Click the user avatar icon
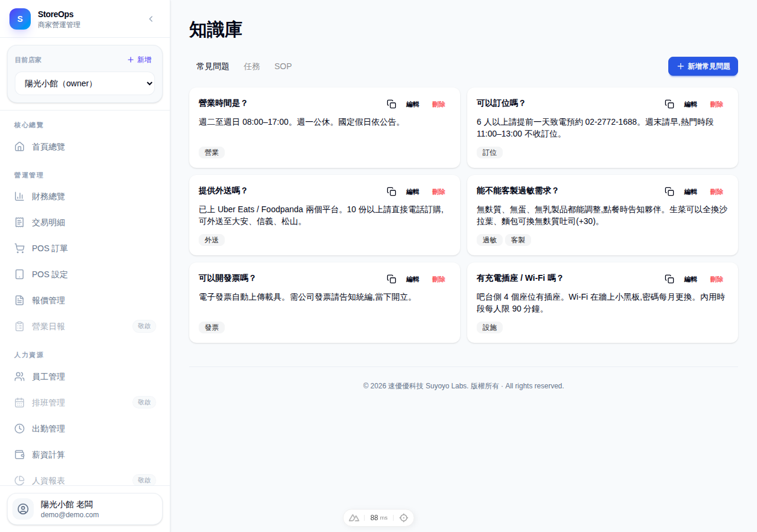The width and height of the screenshot is (757, 532). point(23,509)
